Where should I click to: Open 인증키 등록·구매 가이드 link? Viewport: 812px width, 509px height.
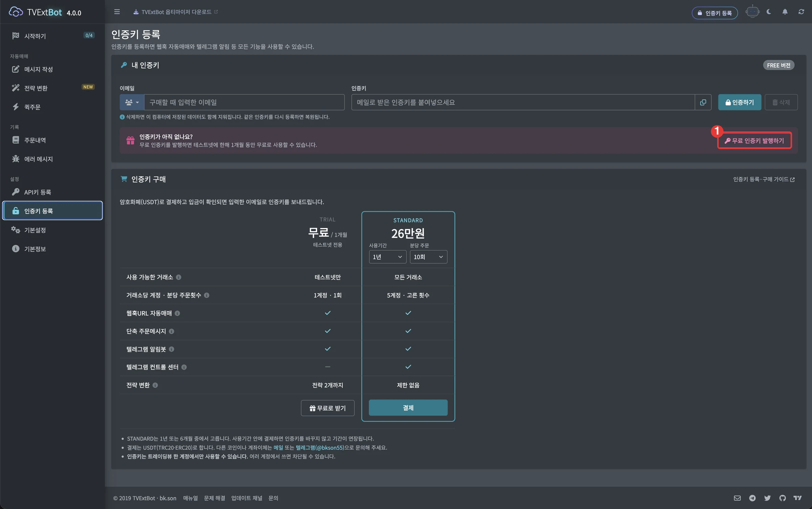(x=764, y=179)
